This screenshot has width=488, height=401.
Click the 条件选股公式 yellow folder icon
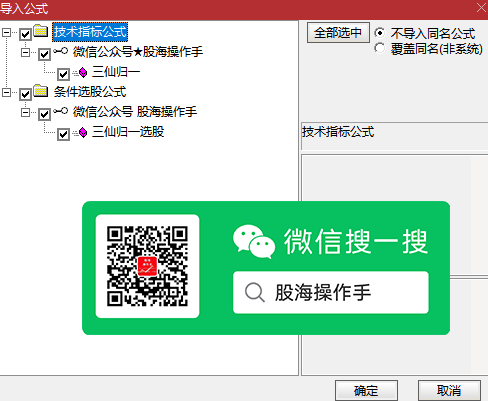click(41, 91)
